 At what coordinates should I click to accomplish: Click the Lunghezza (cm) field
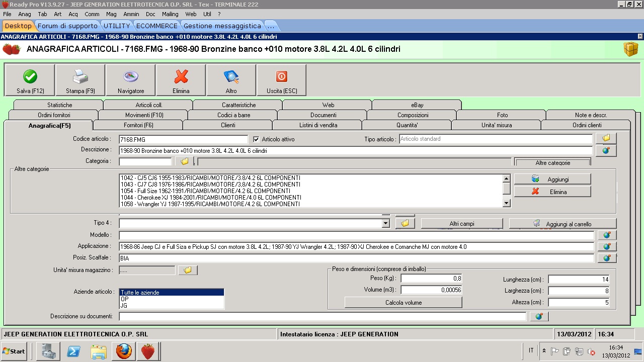coord(579,280)
